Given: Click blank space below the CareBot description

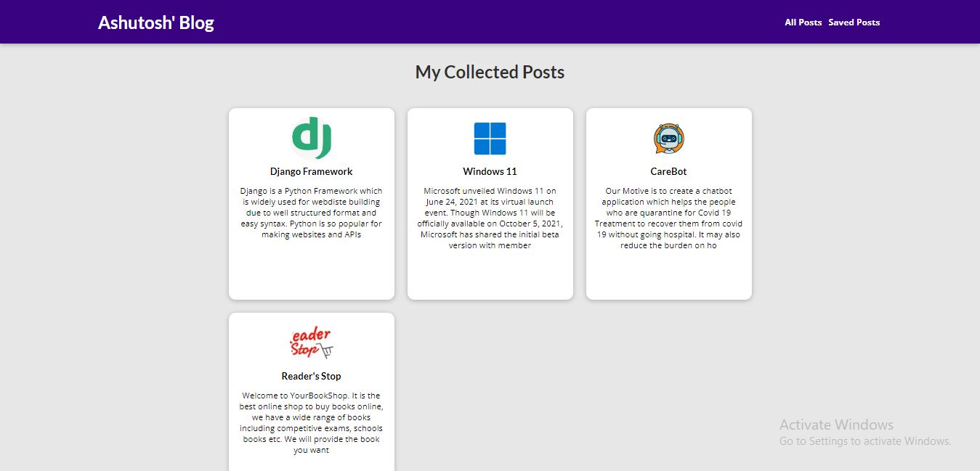Looking at the screenshot, I should coord(668,276).
